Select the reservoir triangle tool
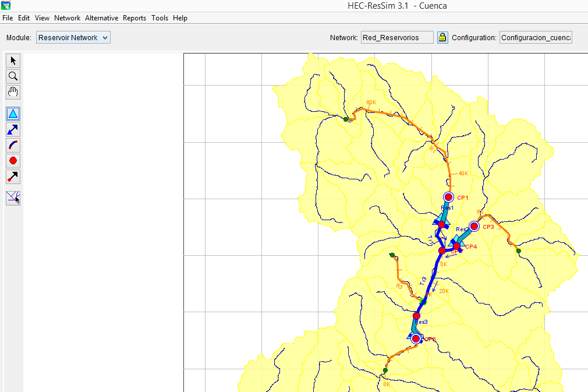Image resolution: width=588 pixels, height=392 pixels. 13,114
